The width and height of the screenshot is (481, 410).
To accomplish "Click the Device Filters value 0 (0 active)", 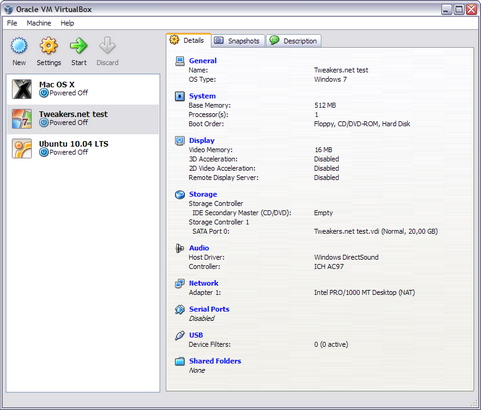I will click(331, 344).
